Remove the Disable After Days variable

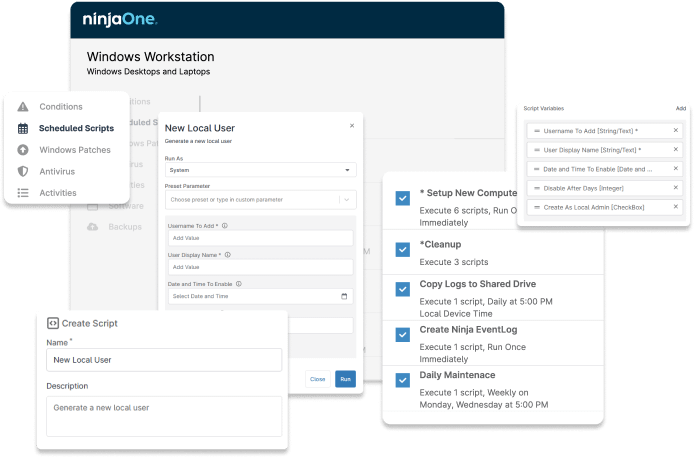click(676, 188)
